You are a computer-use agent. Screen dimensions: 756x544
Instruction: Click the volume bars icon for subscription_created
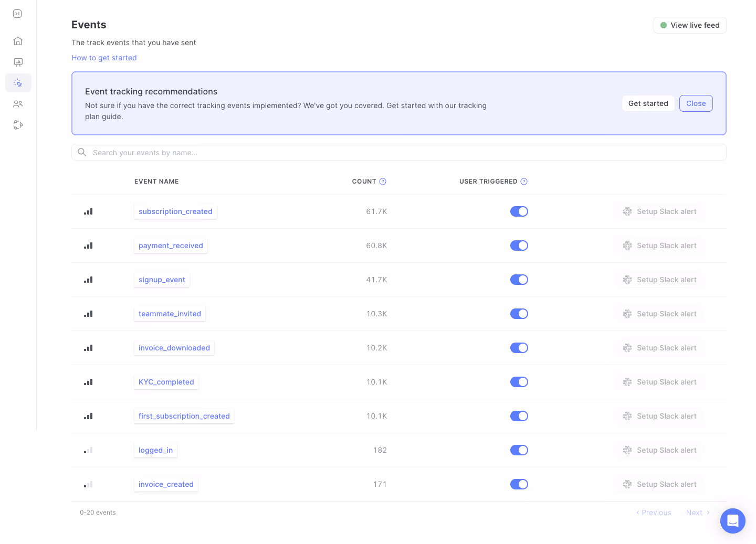pyautogui.click(x=88, y=211)
